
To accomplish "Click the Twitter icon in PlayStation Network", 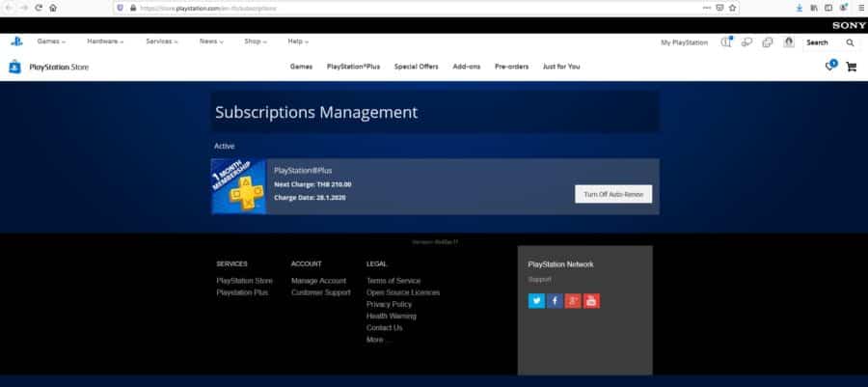I will click(x=536, y=300).
